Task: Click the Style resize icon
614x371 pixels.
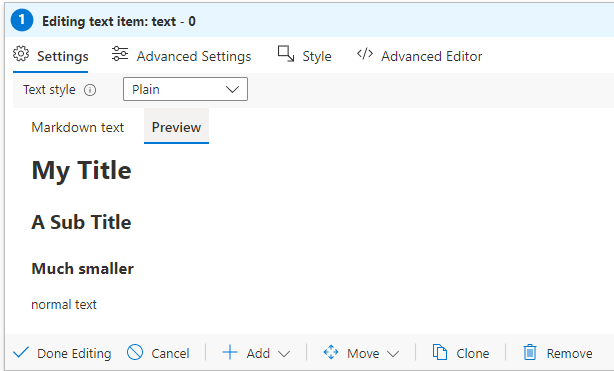Action: point(286,54)
